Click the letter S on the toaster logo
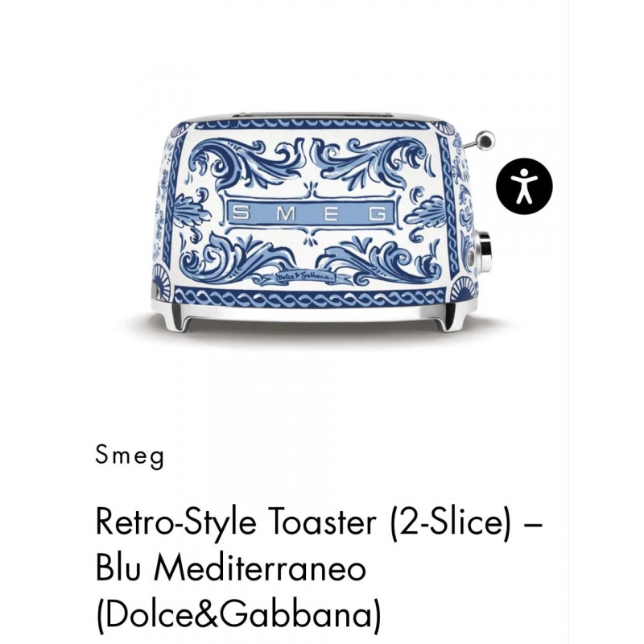 [x=241, y=213]
